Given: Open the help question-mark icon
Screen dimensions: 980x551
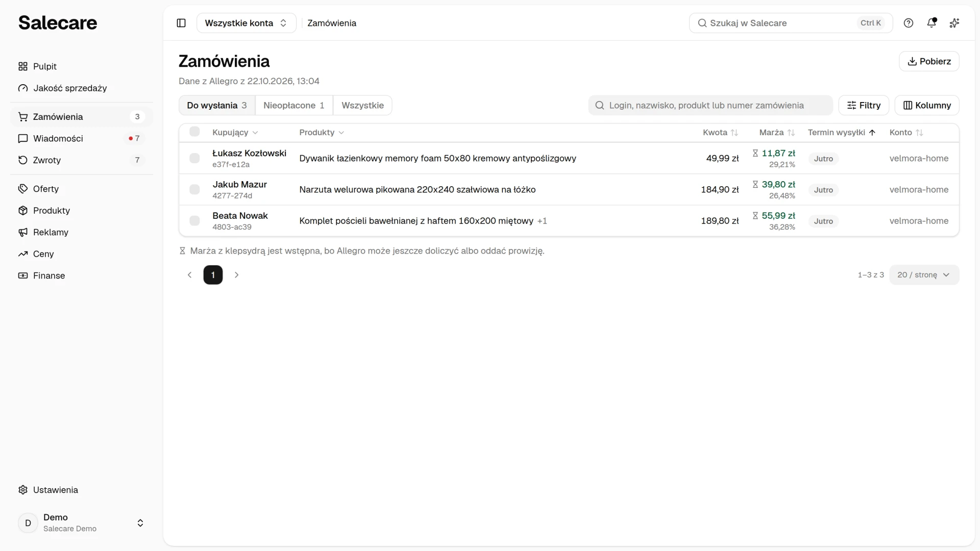Looking at the screenshot, I should pos(909,23).
